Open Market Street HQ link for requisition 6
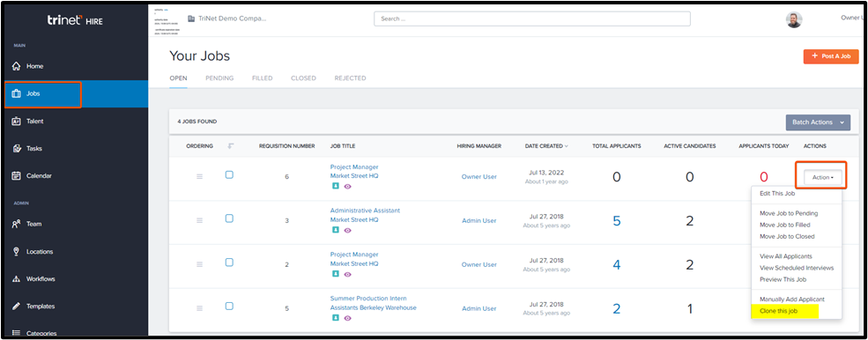This screenshot has width=868, height=340. 354,176
